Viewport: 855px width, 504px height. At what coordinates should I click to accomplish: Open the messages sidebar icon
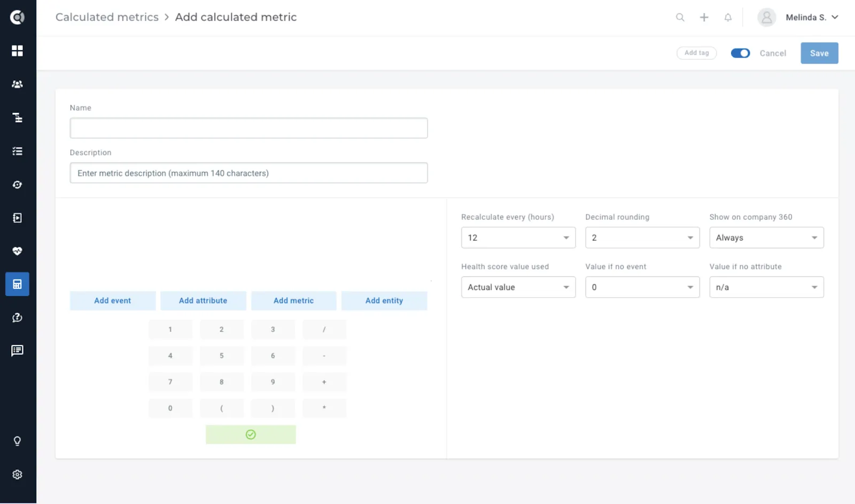[x=17, y=351]
